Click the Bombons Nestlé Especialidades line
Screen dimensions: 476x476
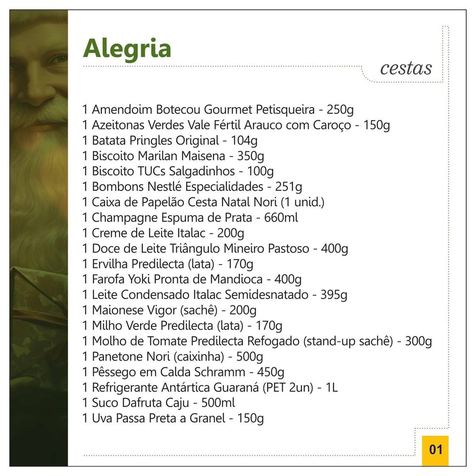pos(192,187)
